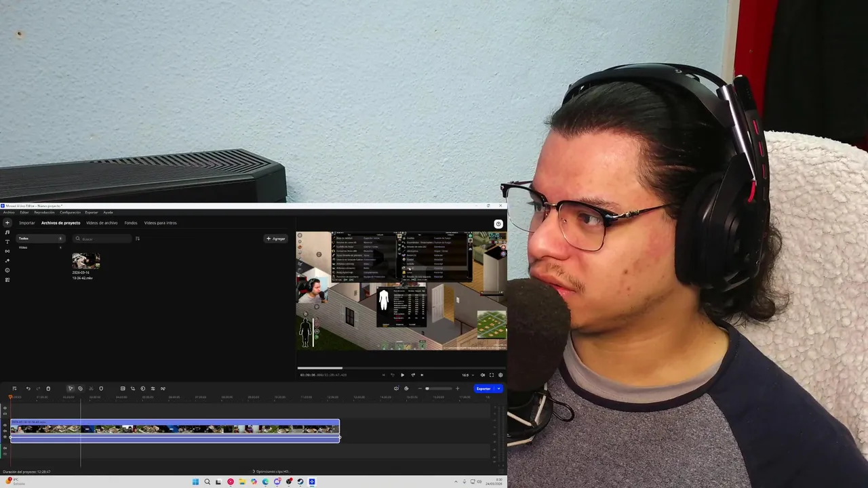Click the undo arrow in timeline toolbar

point(28,388)
